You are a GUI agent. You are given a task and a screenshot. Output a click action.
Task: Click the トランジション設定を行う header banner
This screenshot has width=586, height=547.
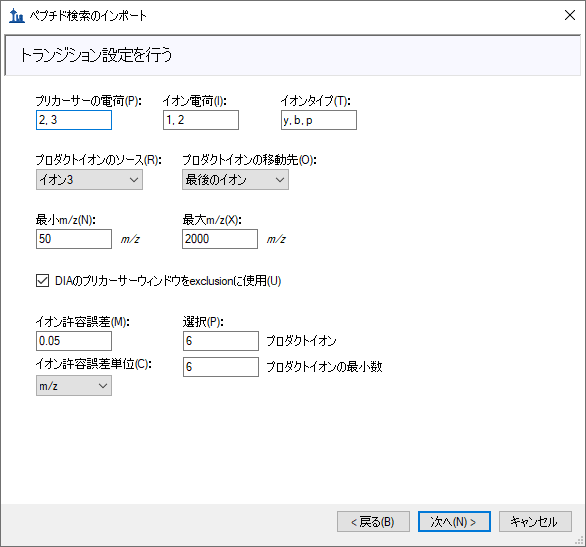tap(293, 55)
